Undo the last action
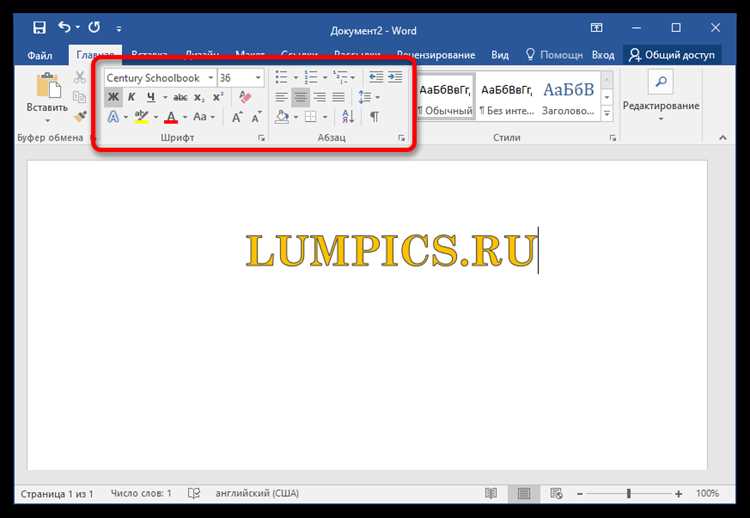Viewport: 750px width, 518px height. coord(65,27)
